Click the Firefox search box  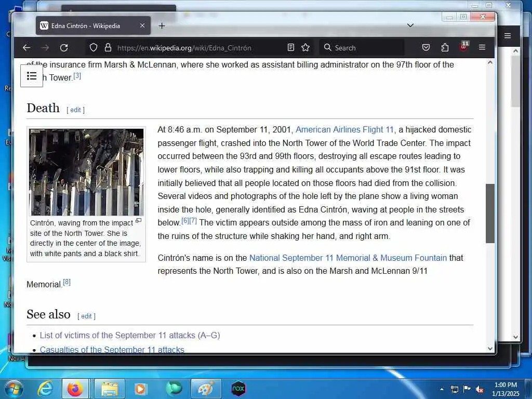pyautogui.click(x=362, y=47)
